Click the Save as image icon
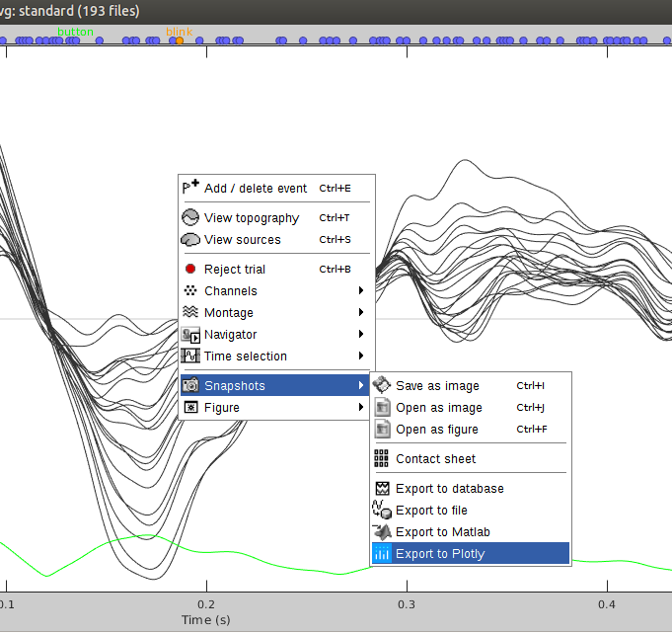Image resolution: width=672 pixels, height=634 pixels. pyautogui.click(x=382, y=386)
